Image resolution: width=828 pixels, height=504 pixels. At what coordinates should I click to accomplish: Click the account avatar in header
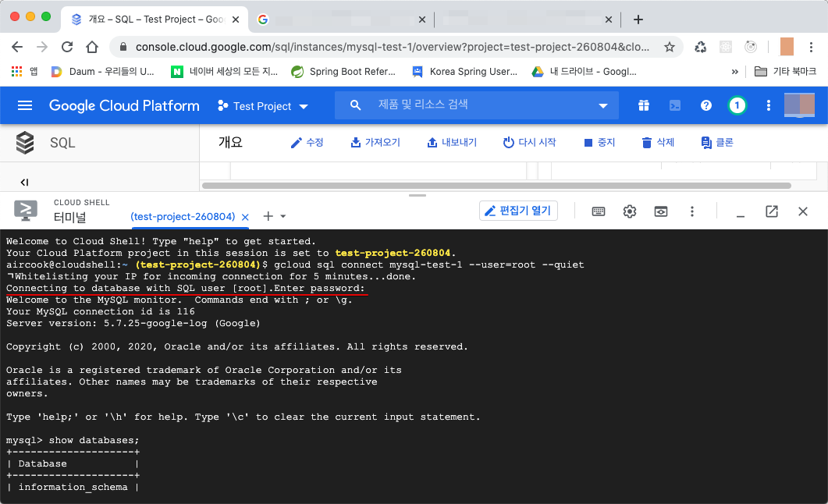pyautogui.click(x=799, y=105)
